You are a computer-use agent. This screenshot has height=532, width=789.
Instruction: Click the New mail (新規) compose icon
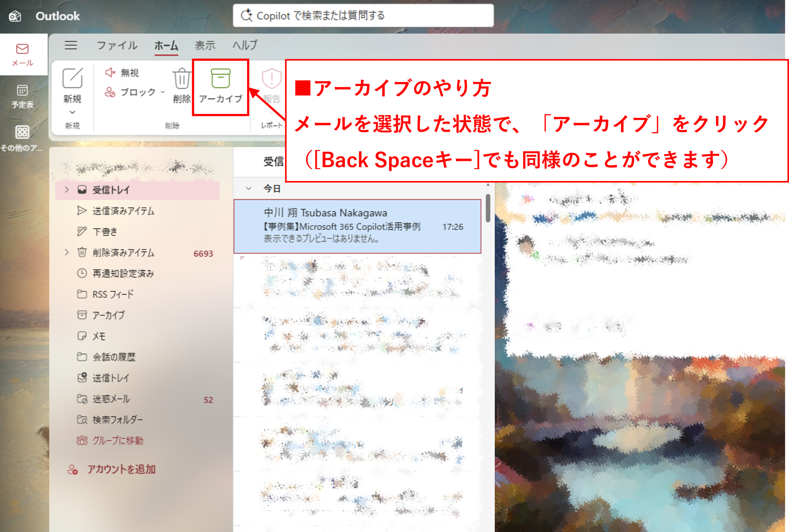coord(73,78)
